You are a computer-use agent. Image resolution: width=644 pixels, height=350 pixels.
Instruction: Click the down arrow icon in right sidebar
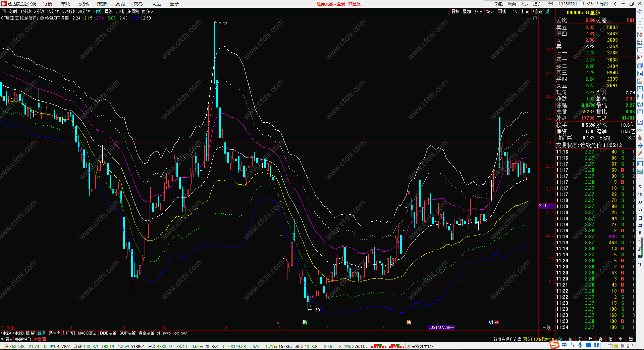click(640, 27)
